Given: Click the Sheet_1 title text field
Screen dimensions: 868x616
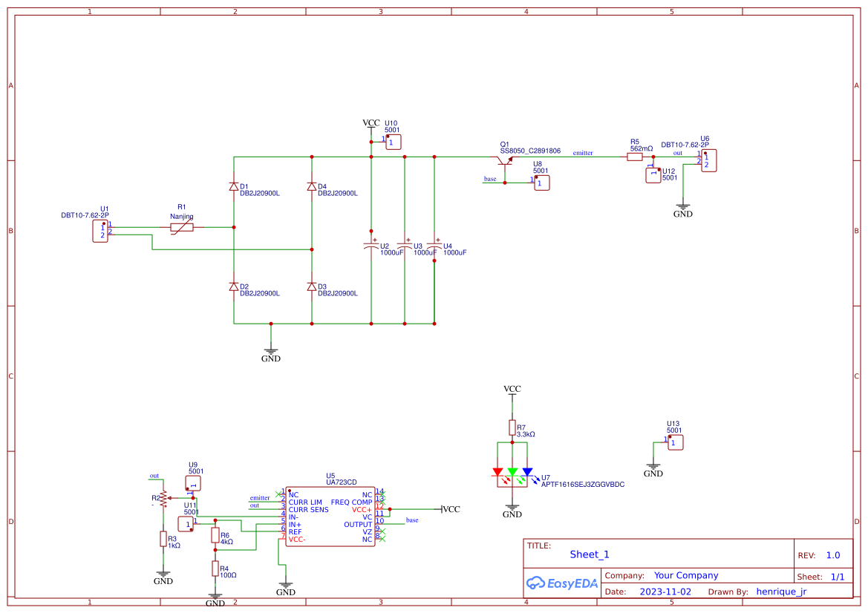Looking at the screenshot, I should (588, 554).
